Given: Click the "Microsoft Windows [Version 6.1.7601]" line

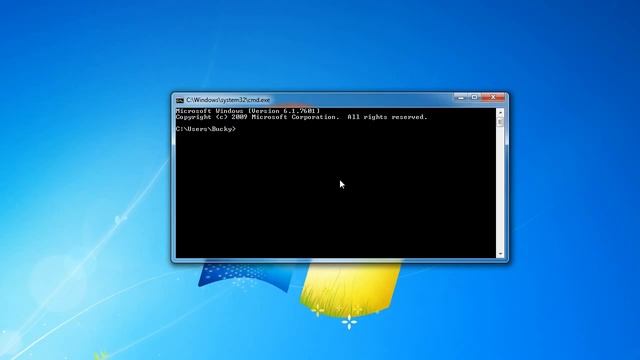Looking at the screenshot, I should (x=248, y=111).
